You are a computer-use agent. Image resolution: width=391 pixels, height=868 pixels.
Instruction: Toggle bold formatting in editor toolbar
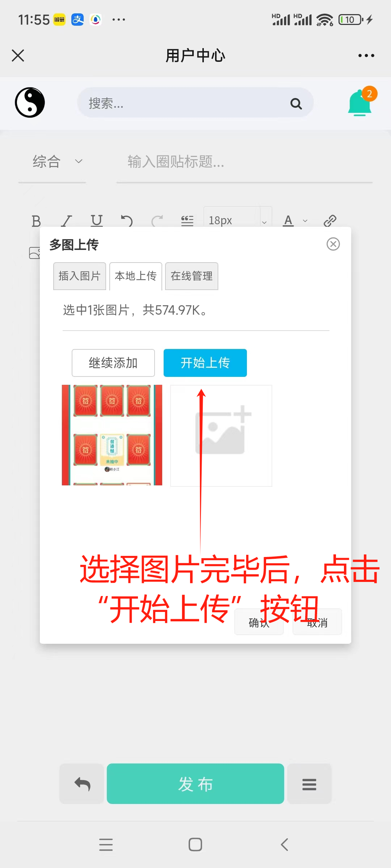pyautogui.click(x=36, y=220)
